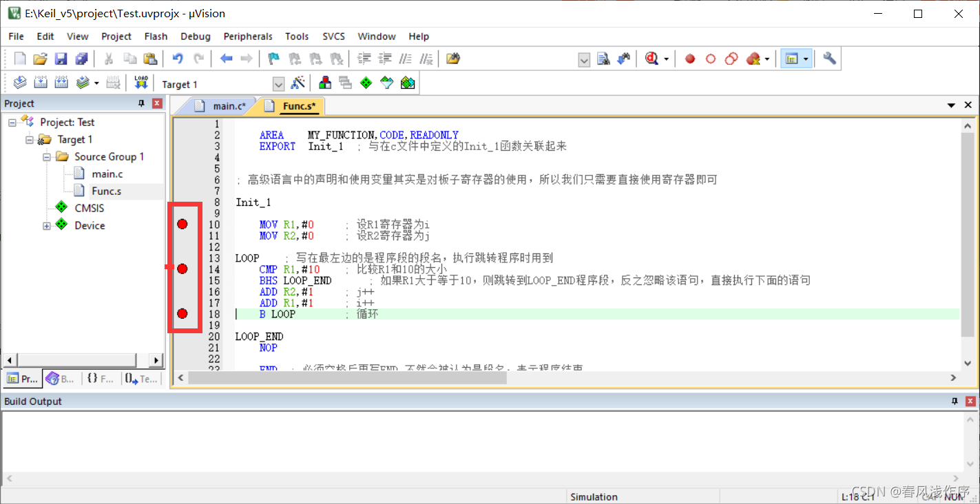Screen dimensions: 980x504
Task: Run batch build with the layered stack icon
Action: (x=83, y=83)
